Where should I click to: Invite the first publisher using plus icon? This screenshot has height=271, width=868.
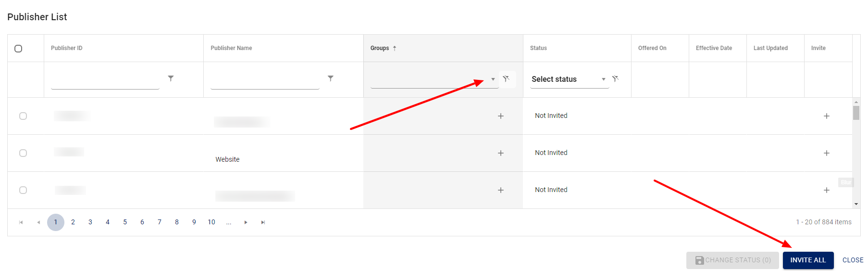(827, 116)
